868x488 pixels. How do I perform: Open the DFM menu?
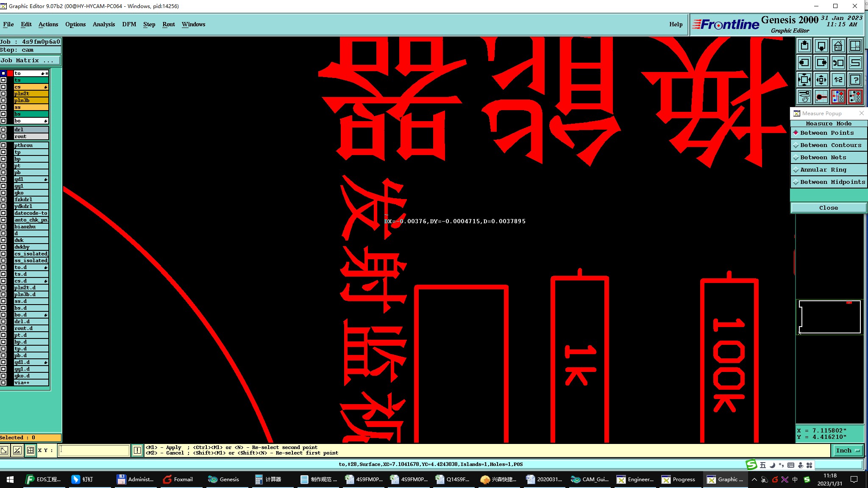point(129,24)
